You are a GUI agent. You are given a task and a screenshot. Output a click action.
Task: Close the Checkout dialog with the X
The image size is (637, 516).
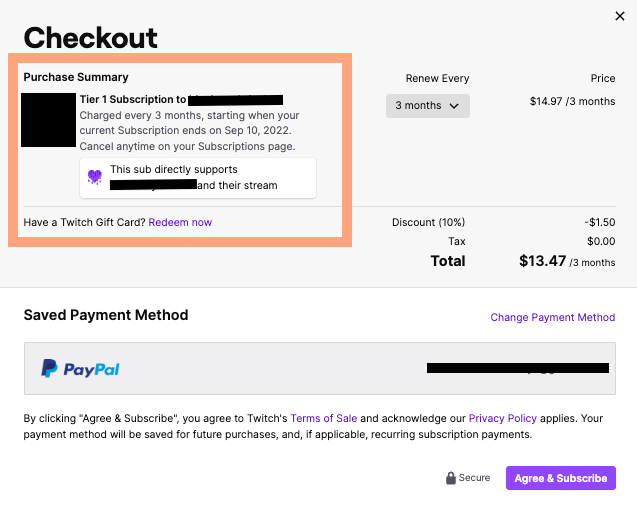coord(619,16)
